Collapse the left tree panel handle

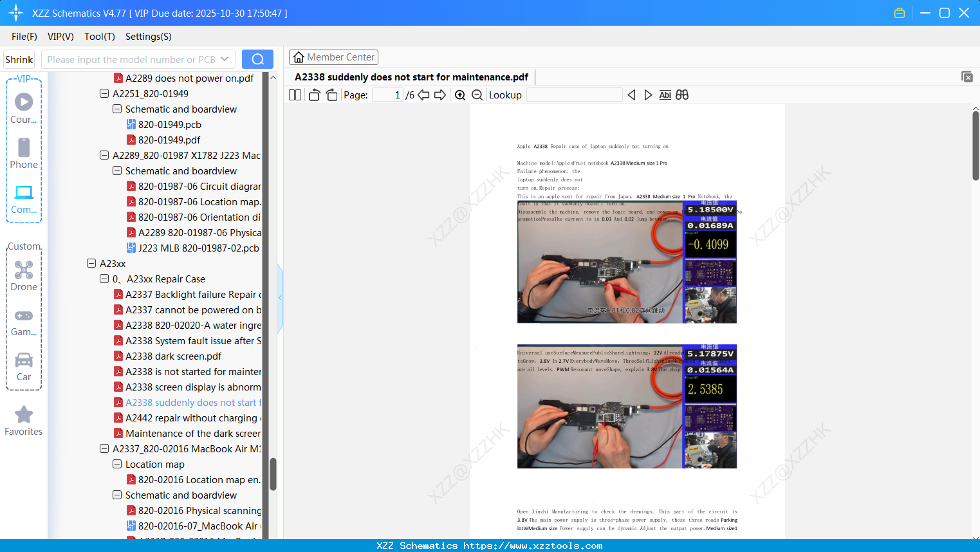[x=280, y=298]
